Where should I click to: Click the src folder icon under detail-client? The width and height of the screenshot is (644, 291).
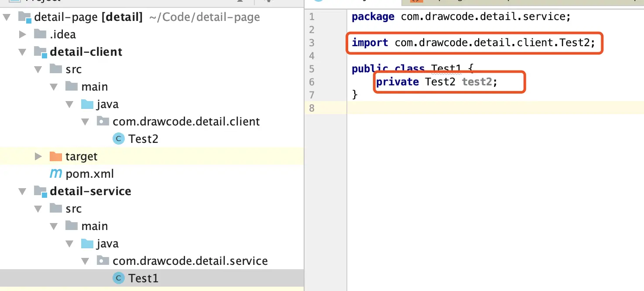tap(56, 69)
